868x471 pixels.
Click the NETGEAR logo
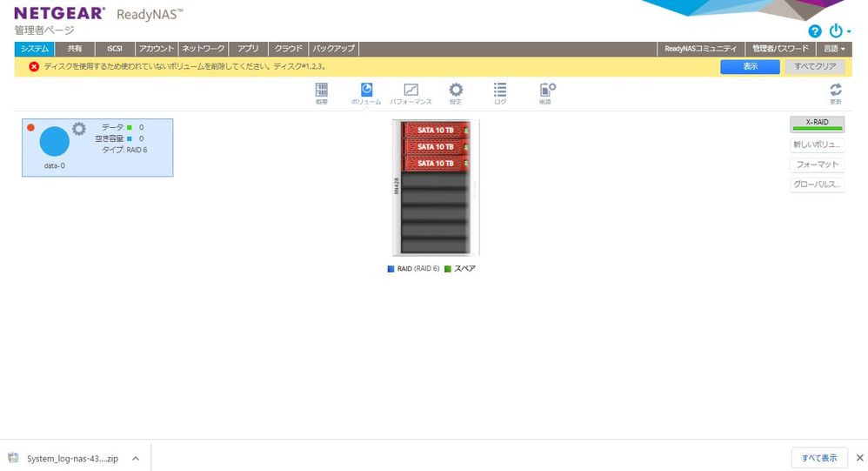[x=59, y=13]
